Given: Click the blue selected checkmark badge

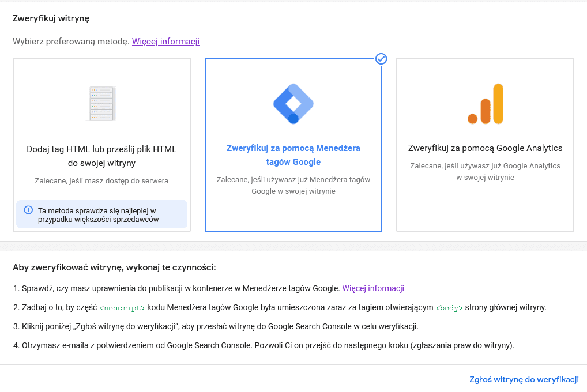Looking at the screenshot, I should 381,59.
